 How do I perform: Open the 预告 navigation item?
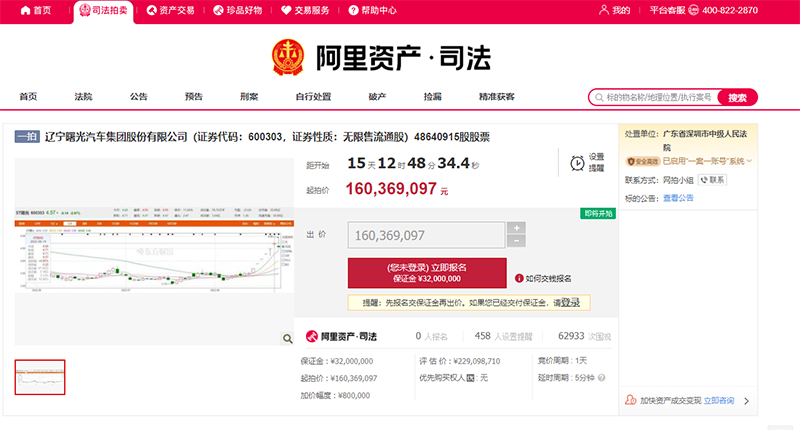[x=193, y=96]
